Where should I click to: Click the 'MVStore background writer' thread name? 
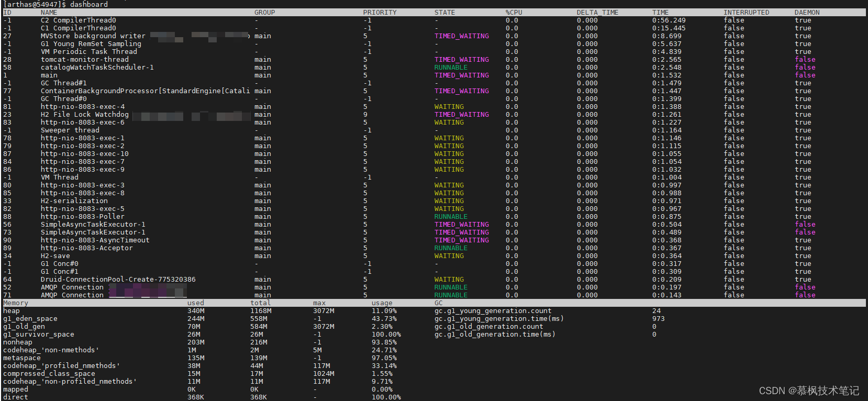[93, 36]
